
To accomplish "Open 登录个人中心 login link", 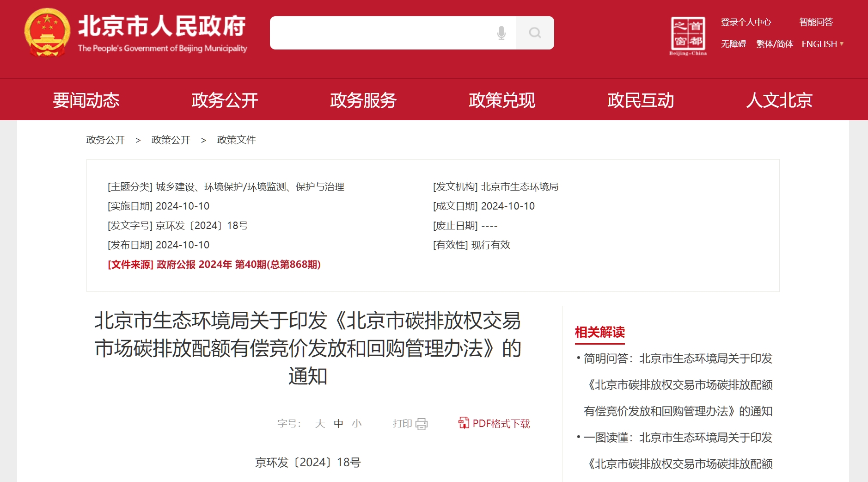I will [746, 22].
